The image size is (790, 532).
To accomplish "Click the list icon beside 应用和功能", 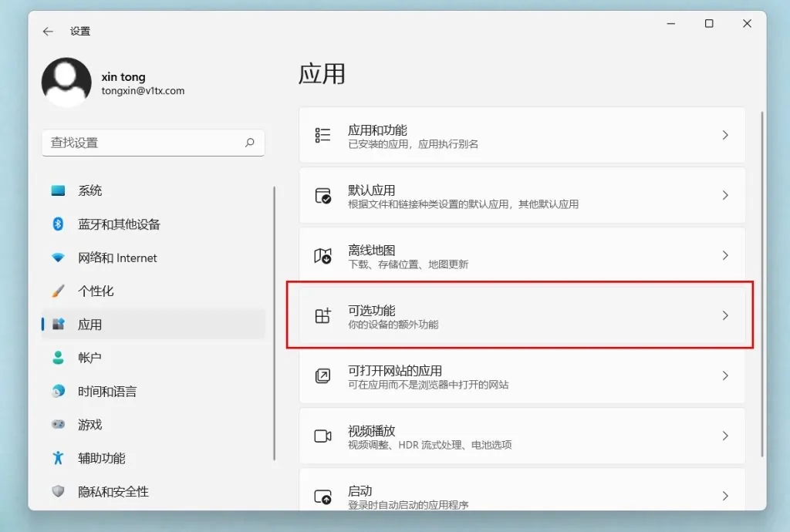I will point(322,135).
